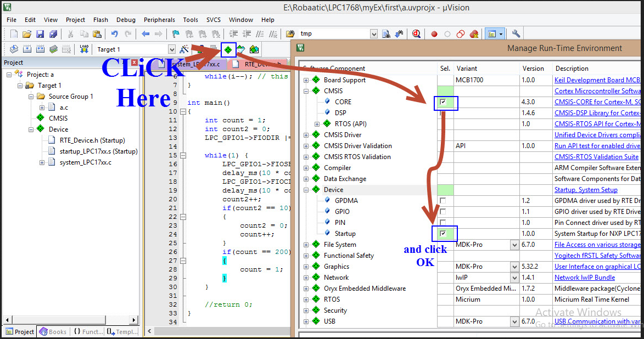Image resolution: width=644 pixels, height=339 pixels.
Task: Switch to the Books tab
Action: 53,332
